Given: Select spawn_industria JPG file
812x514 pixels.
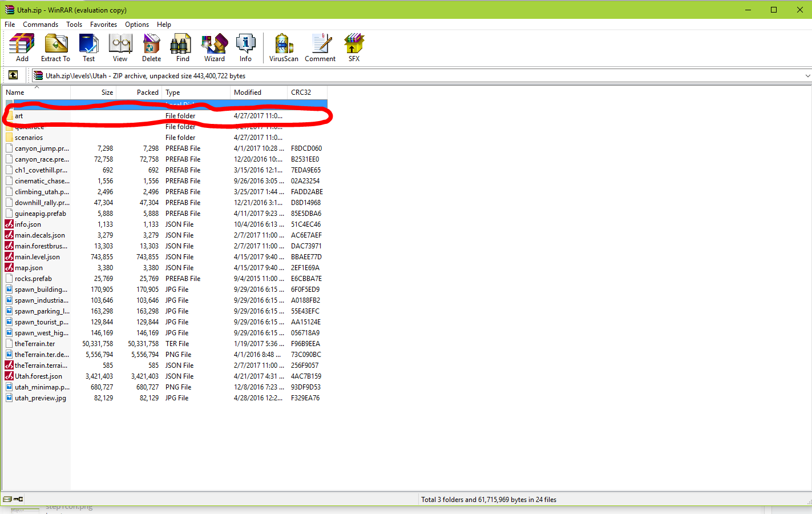Looking at the screenshot, I should click(165, 300).
